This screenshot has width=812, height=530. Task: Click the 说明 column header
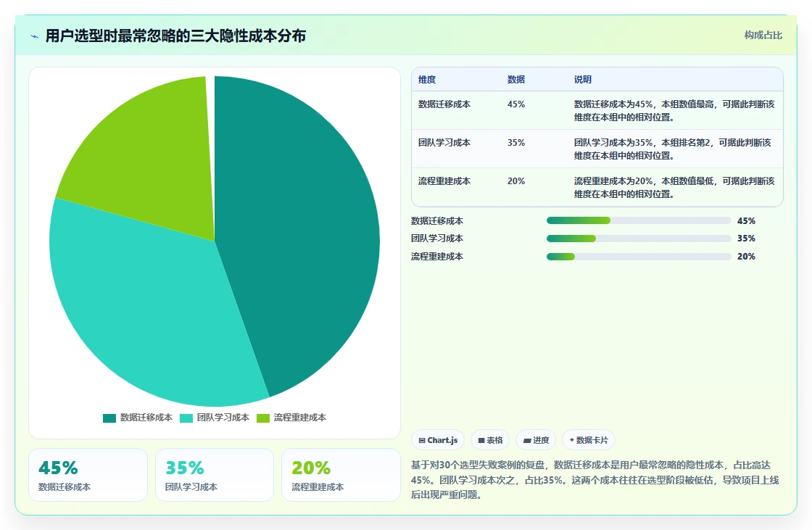(x=583, y=80)
